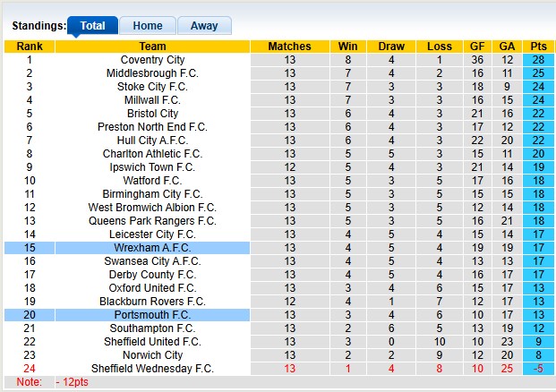Screen dimensions: 556x392
Task: Click the Coventry City team link
Action: (x=152, y=60)
